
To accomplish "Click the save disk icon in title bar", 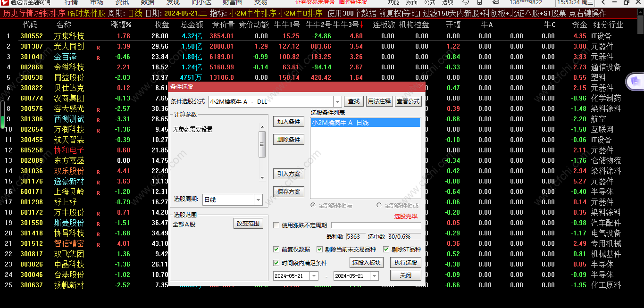I will coord(479,2).
